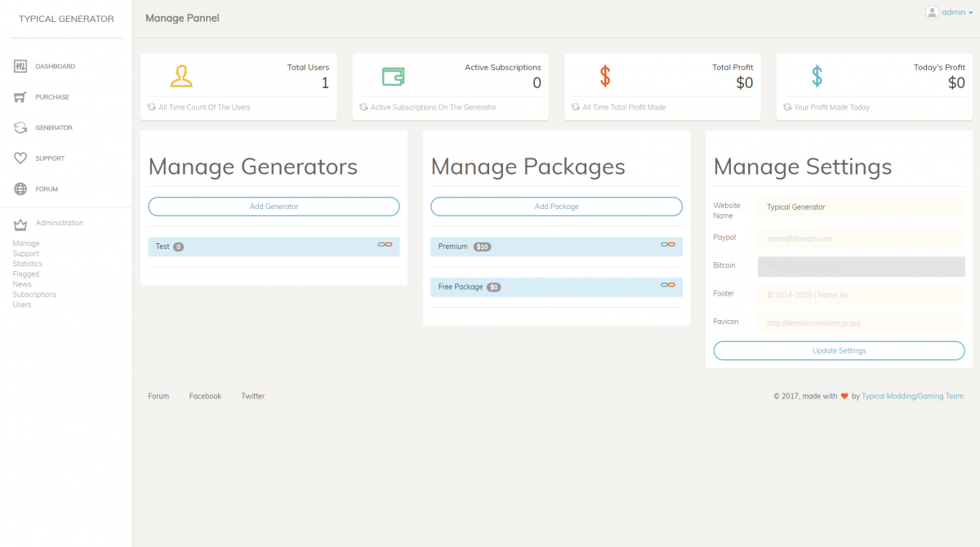Click the link icon on Test generator

point(385,245)
